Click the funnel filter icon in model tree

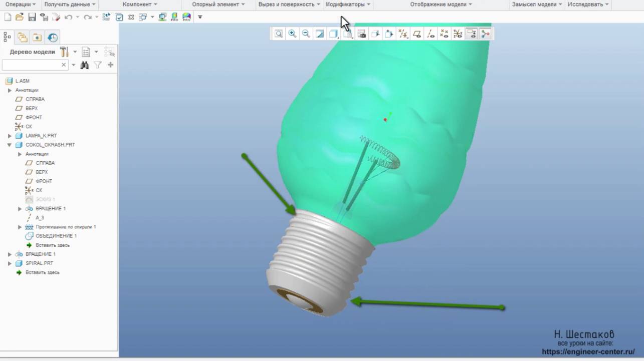click(98, 65)
